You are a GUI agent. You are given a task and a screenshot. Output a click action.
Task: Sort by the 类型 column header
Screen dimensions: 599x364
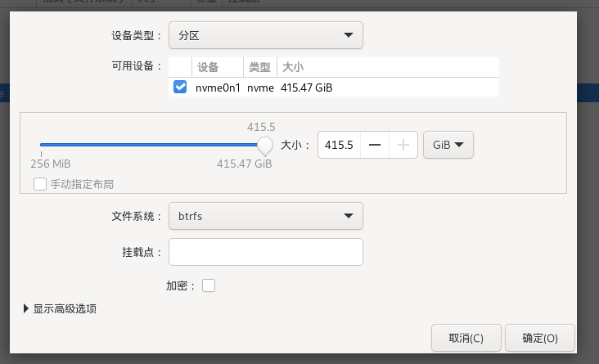(x=259, y=67)
